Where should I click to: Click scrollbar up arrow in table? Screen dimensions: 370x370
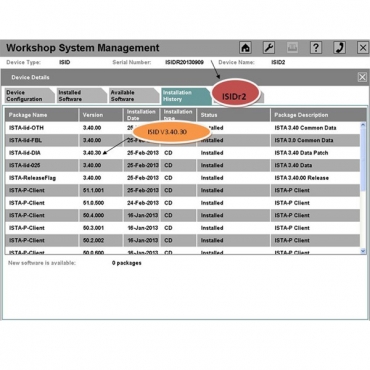[363, 125]
